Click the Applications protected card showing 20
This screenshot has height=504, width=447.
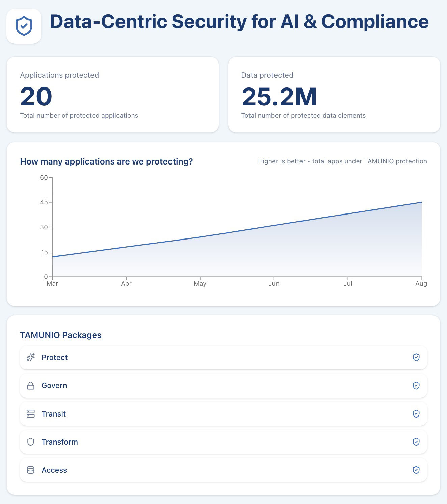pyautogui.click(x=113, y=95)
